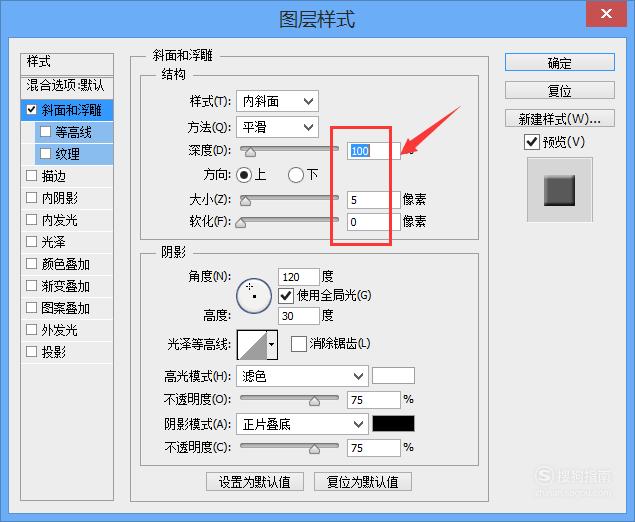Enable the 投影 checkbox
Viewport: 635px width, 522px height.
pos(31,351)
